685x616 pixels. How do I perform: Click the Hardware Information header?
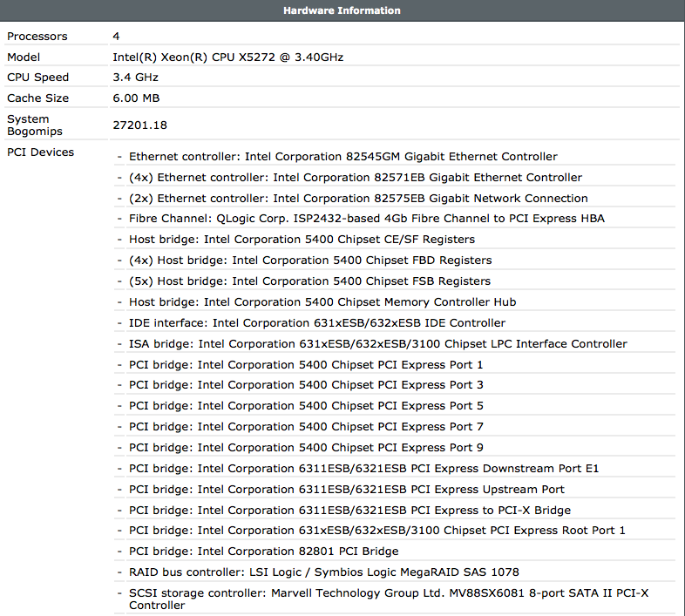(x=342, y=10)
